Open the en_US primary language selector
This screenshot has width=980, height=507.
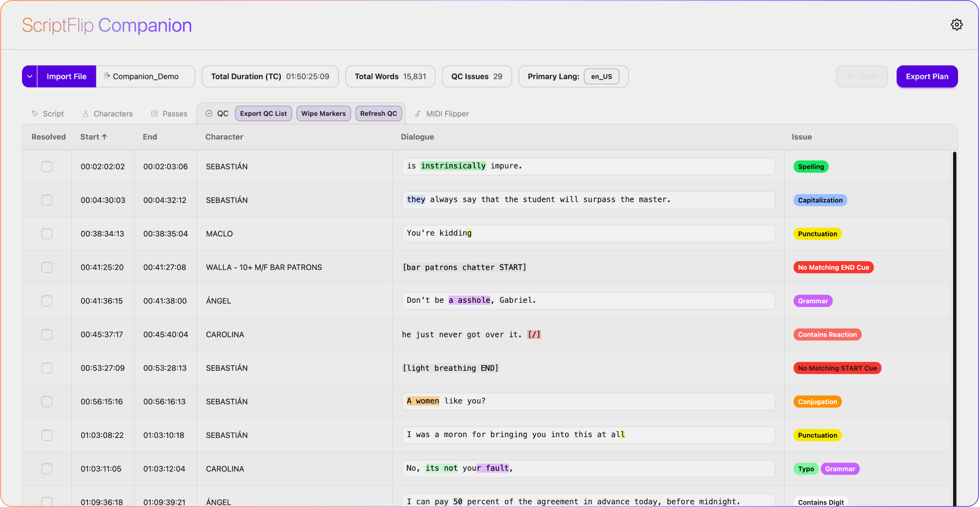point(601,77)
